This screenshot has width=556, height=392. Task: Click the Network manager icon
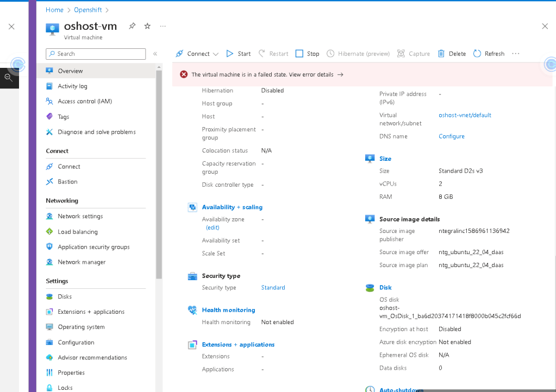tap(49, 262)
